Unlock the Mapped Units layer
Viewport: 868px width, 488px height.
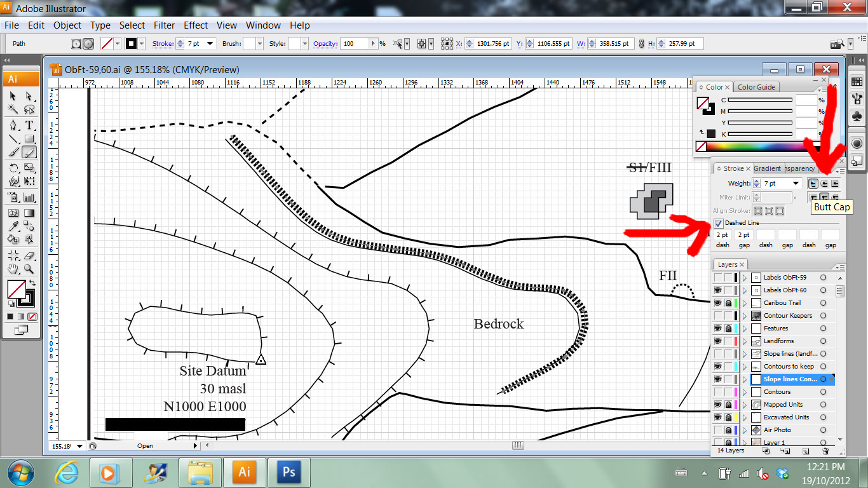pos(728,405)
